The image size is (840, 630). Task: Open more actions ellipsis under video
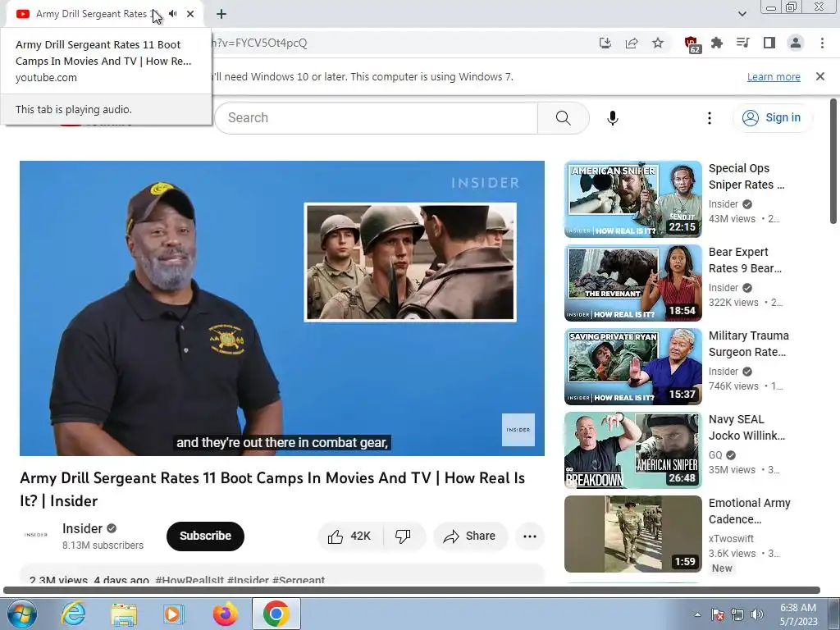pyautogui.click(x=530, y=536)
